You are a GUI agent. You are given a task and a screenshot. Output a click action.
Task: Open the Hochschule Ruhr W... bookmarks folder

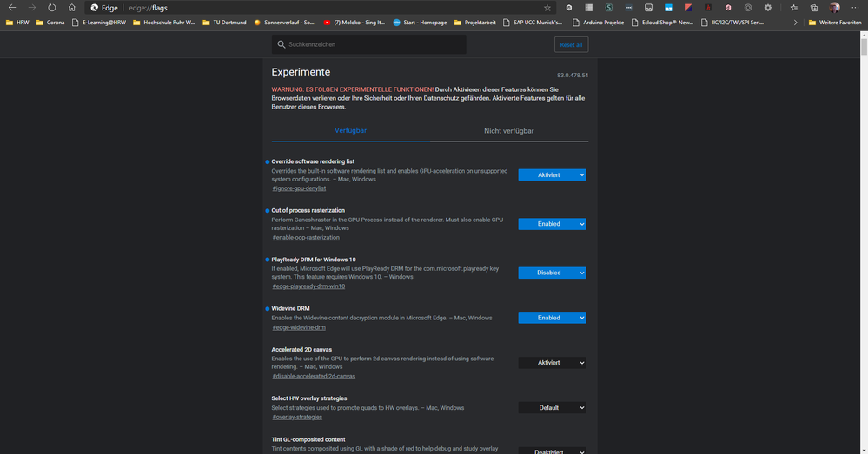[164, 23]
